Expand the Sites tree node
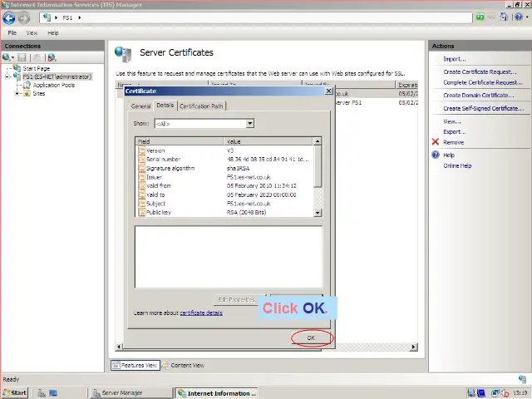532x399 pixels. (17, 93)
